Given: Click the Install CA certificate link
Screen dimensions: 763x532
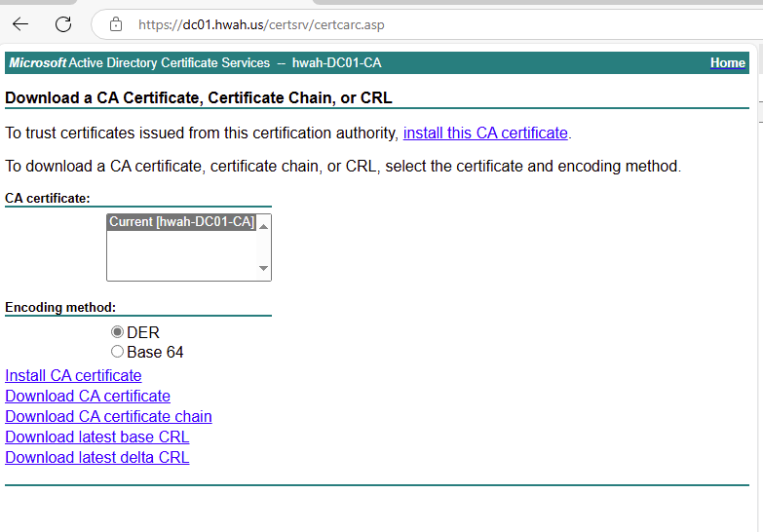Looking at the screenshot, I should pos(73,376).
